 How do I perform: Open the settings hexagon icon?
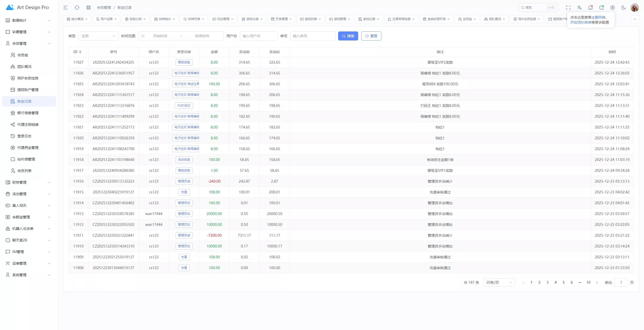pos(613,8)
